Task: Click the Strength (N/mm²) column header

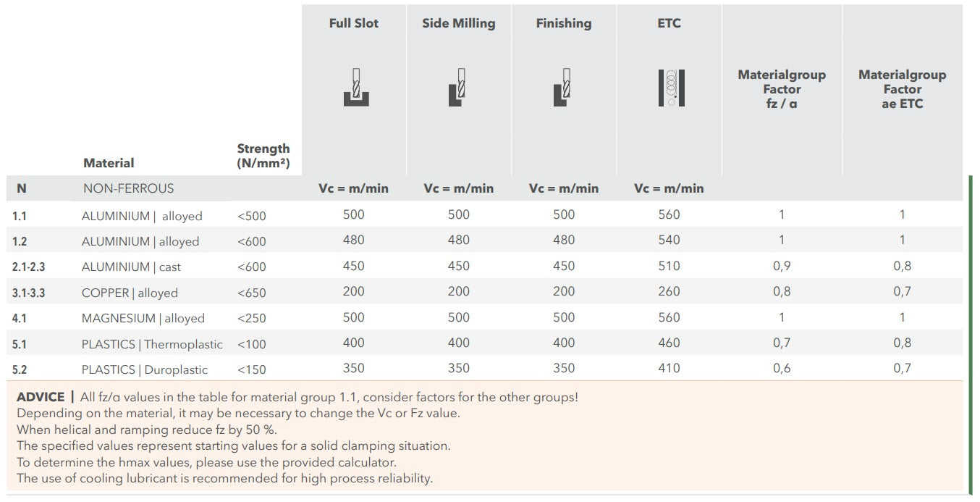Action: click(263, 156)
